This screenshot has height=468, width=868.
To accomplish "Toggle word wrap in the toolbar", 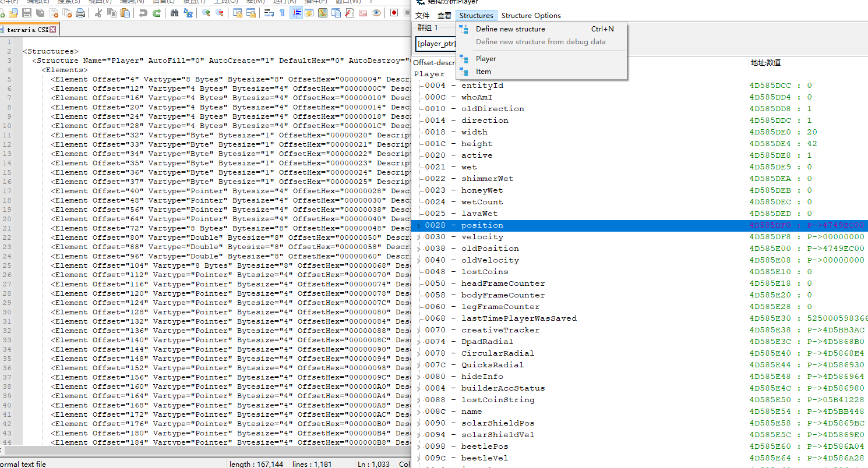I will click(269, 13).
